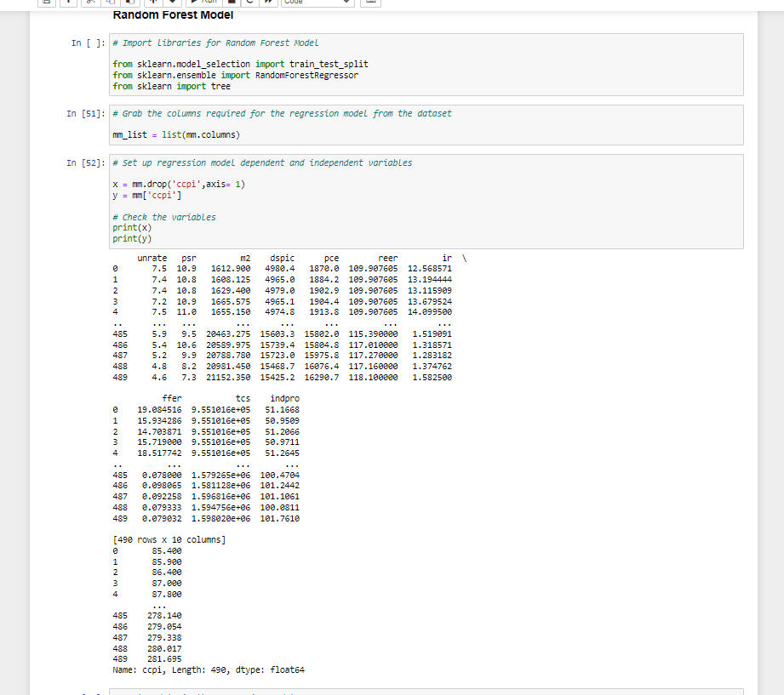Click the ir value 1.582500
Viewport: 784px width, 695px height.
click(432, 378)
